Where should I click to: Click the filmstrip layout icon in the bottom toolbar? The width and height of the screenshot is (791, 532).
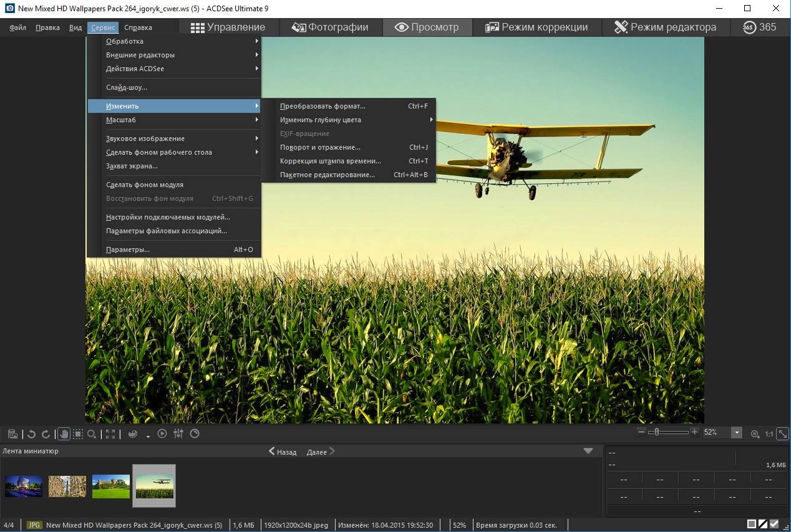12,433
